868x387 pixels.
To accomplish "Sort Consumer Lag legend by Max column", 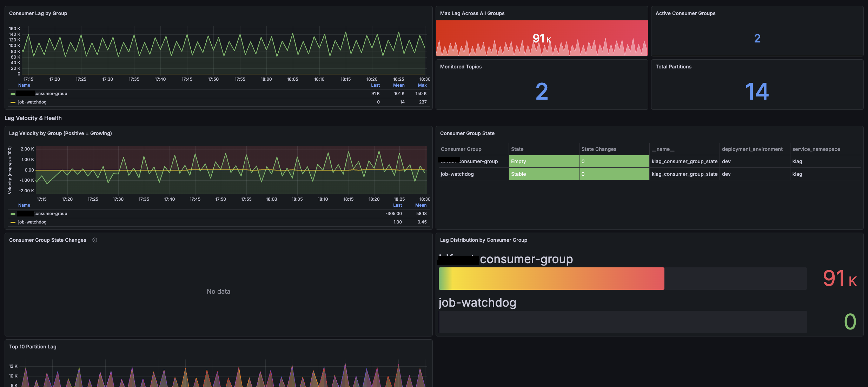I will (422, 85).
